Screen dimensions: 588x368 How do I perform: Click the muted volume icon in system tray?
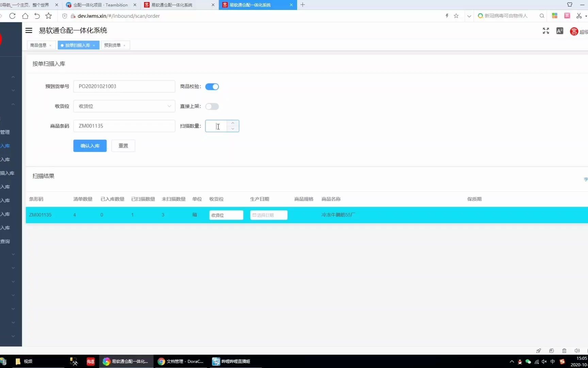544,362
